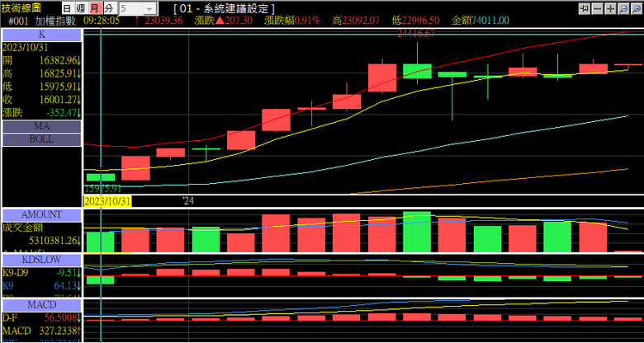Click the K9 value 64.13
Screen dimensions: 644x343
[x=66, y=285]
